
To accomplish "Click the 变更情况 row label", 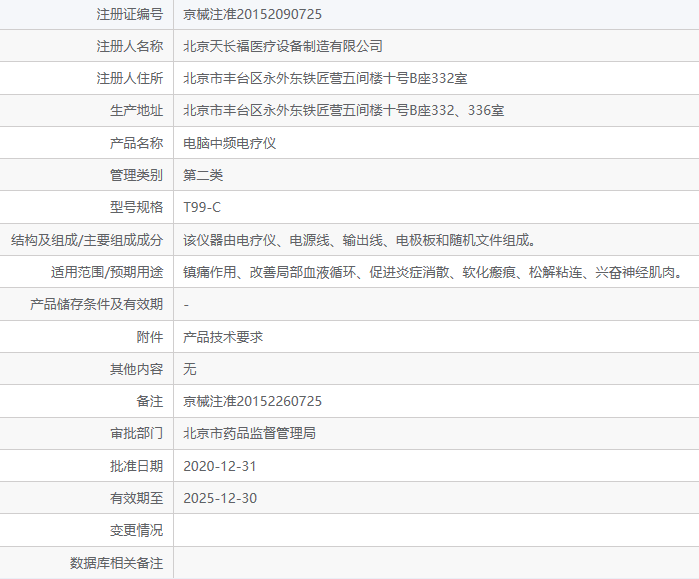I will [x=136, y=530].
